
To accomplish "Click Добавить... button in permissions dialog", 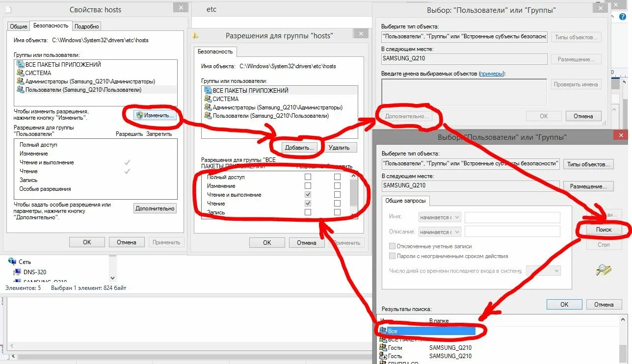I will coord(300,147).
